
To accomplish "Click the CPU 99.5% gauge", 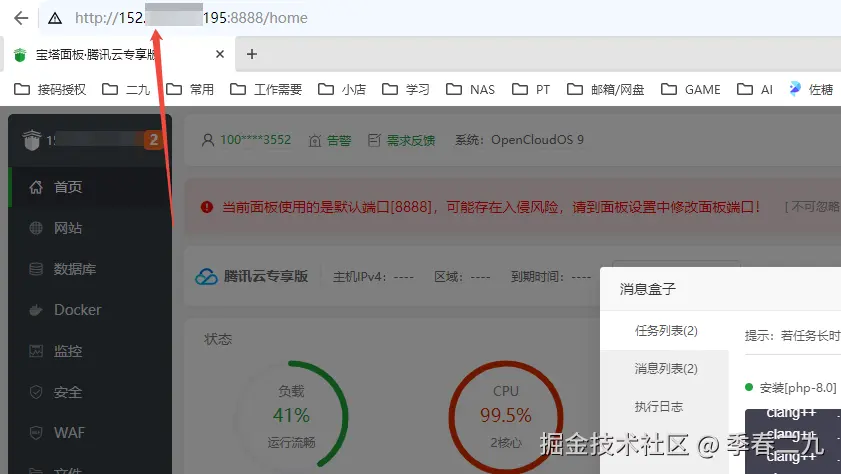I will click(x=506, y=416).
